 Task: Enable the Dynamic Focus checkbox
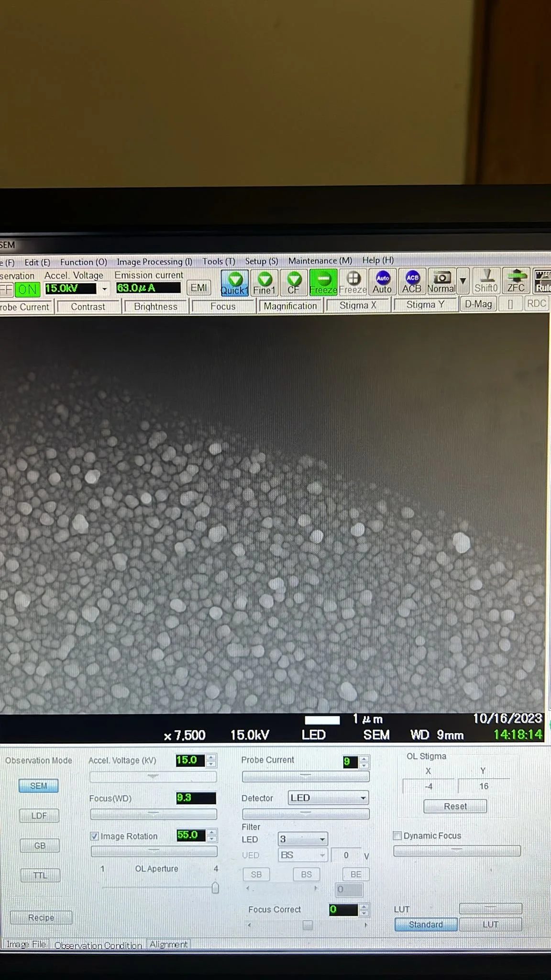click(x=397, y=835)
